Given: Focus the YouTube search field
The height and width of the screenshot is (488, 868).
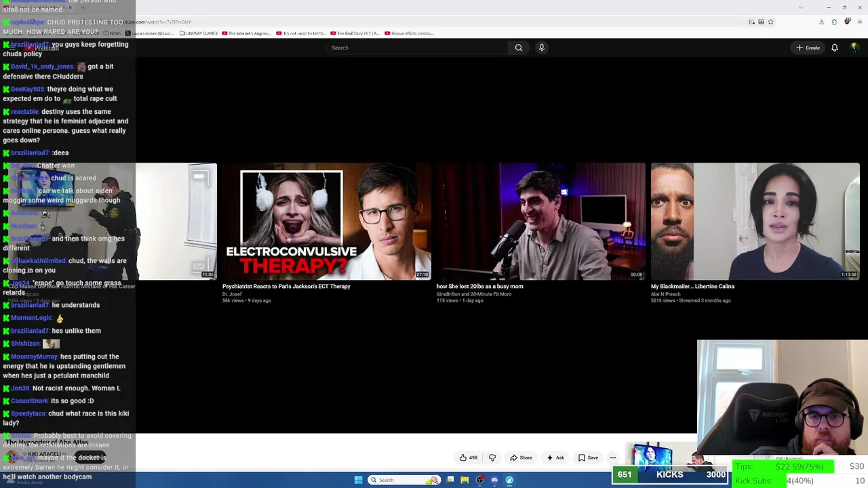Looking at the screenshot, I should click(417, 47).
